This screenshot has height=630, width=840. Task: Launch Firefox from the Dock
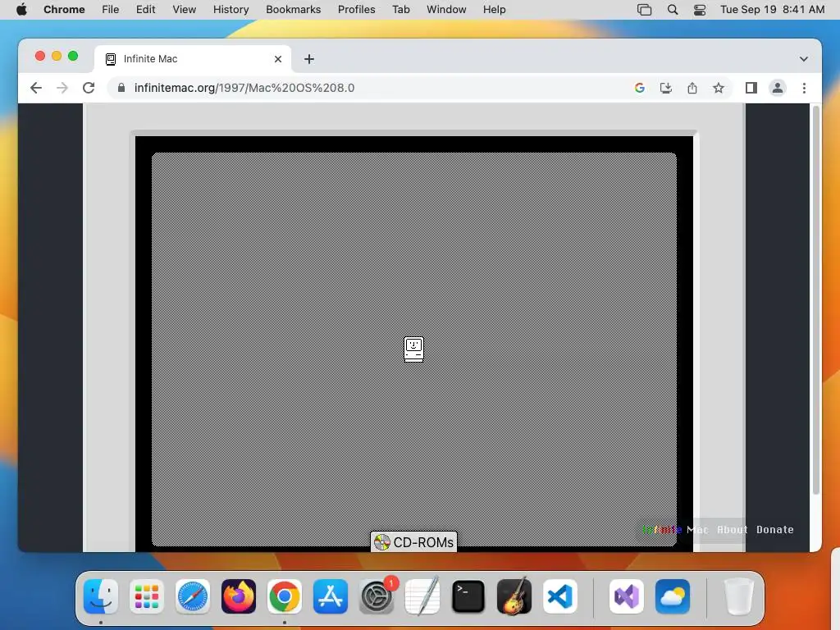pos(239,596)
